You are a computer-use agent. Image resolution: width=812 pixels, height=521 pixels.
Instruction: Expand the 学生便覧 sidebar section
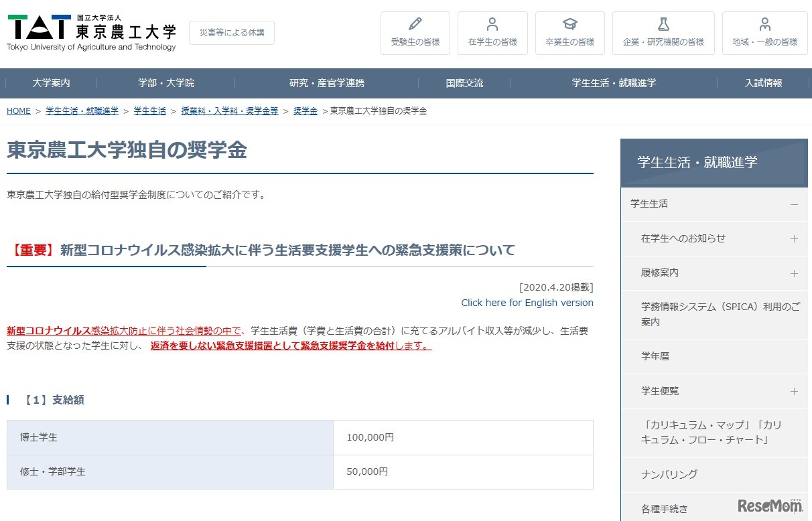coord(794,391)
